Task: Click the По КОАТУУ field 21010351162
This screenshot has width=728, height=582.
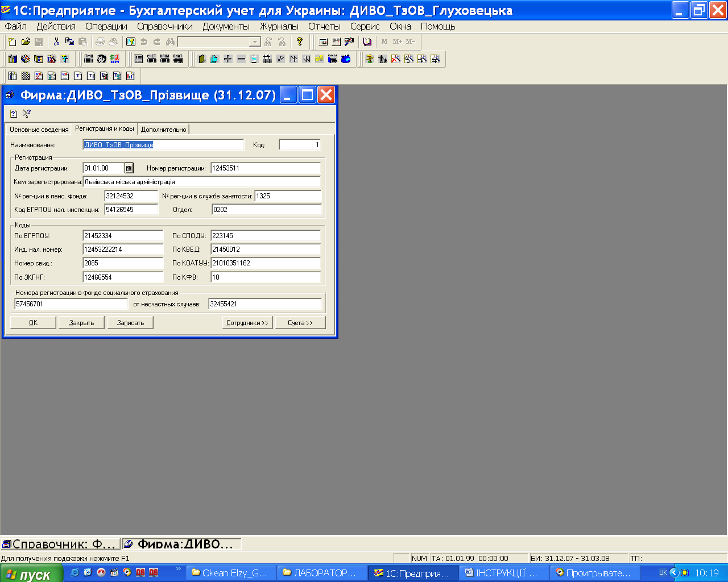Action: [266, 263]
